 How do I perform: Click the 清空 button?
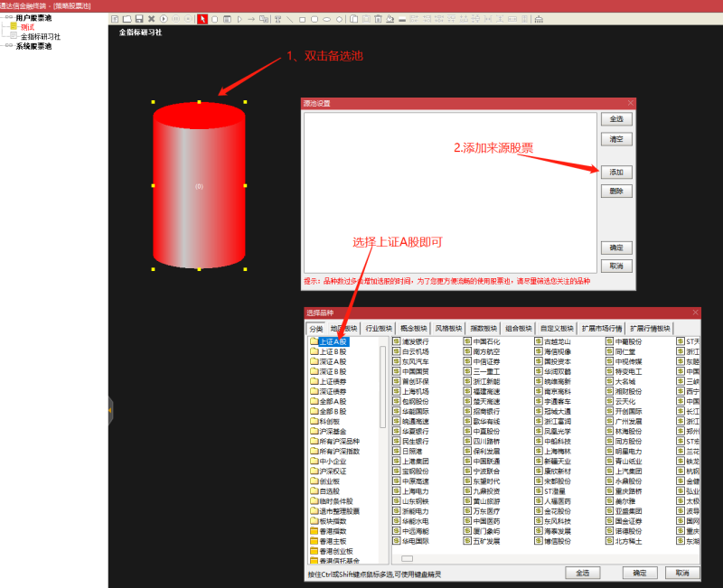point(616,139)
